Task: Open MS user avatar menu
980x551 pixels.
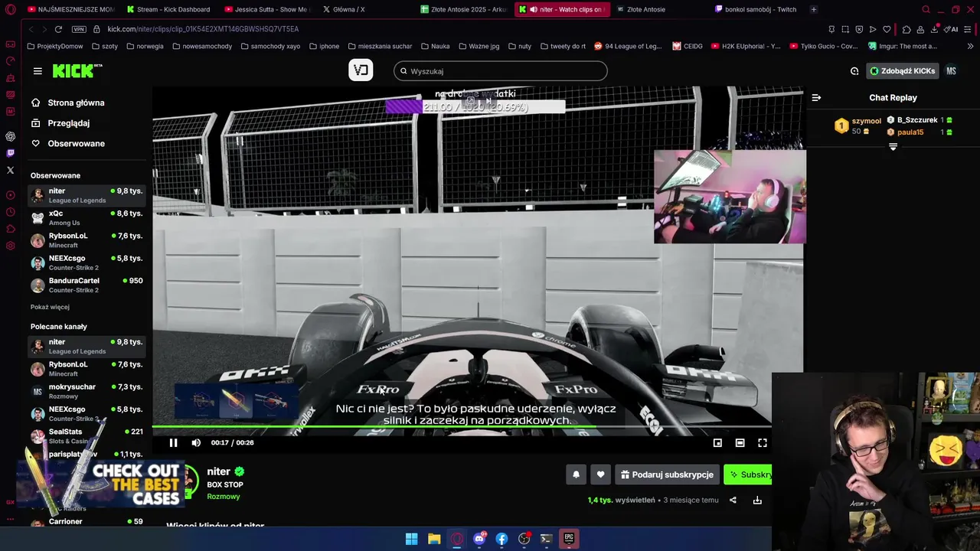Action: 951,71
